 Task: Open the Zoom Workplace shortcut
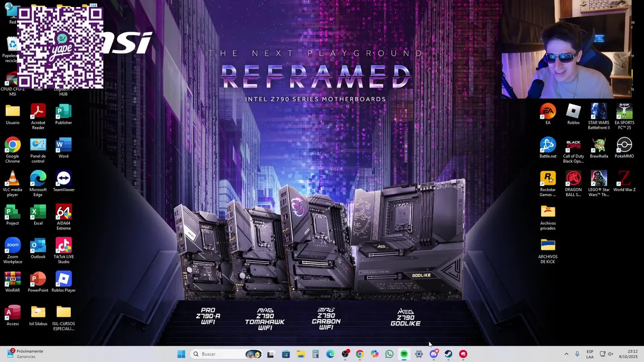click(13, 251)
